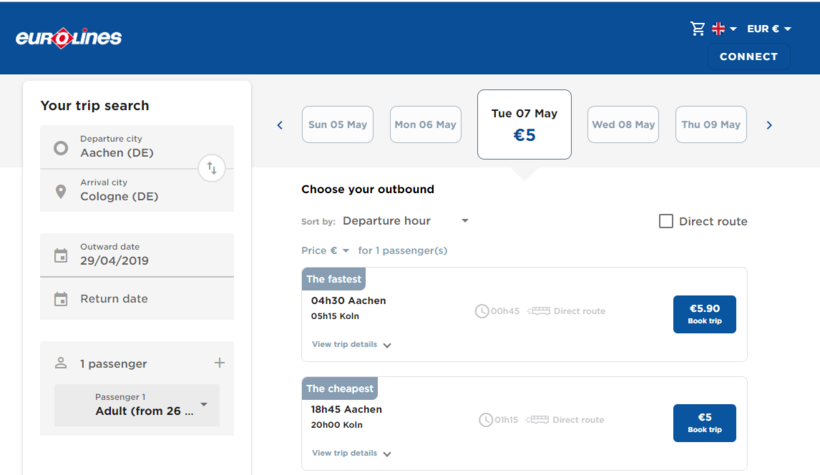
Task: Click the Return date calendar icon
Action: 61,299
